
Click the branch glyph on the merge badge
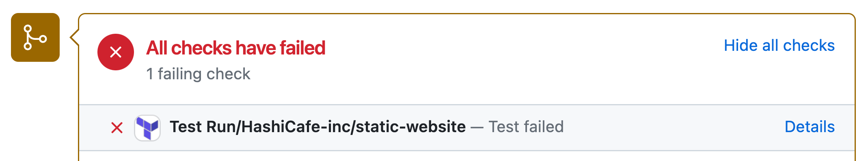pyautogui.click(x=35, y=37)
